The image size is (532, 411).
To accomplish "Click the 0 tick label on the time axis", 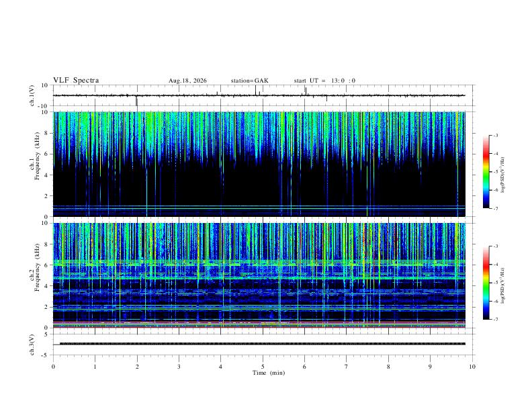I will point(53,367).
